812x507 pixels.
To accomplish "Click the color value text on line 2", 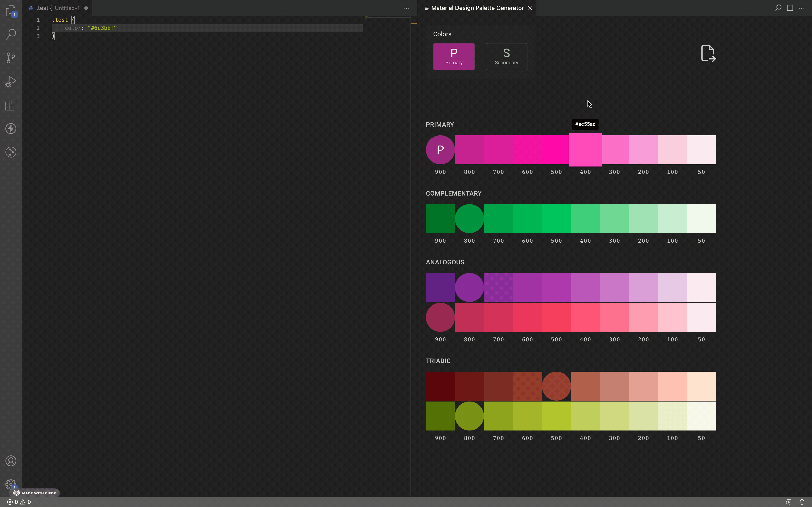I will coord(102,28).
